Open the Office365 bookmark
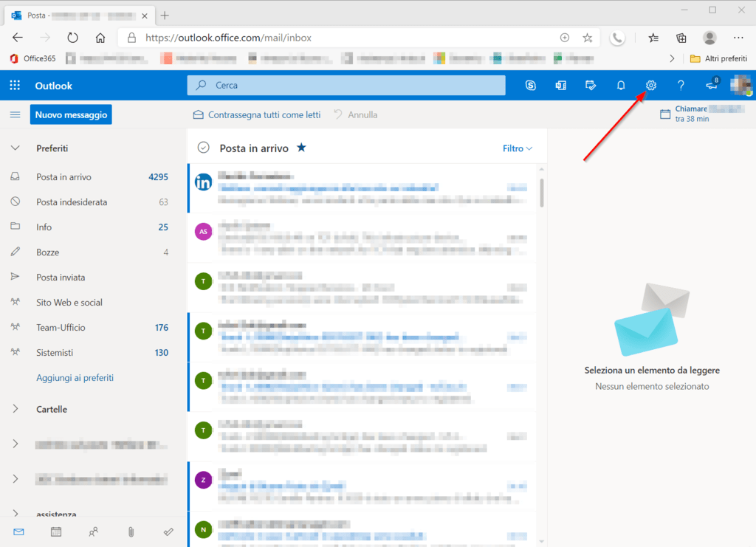The image size is (756, 547). tap(32, 58)
